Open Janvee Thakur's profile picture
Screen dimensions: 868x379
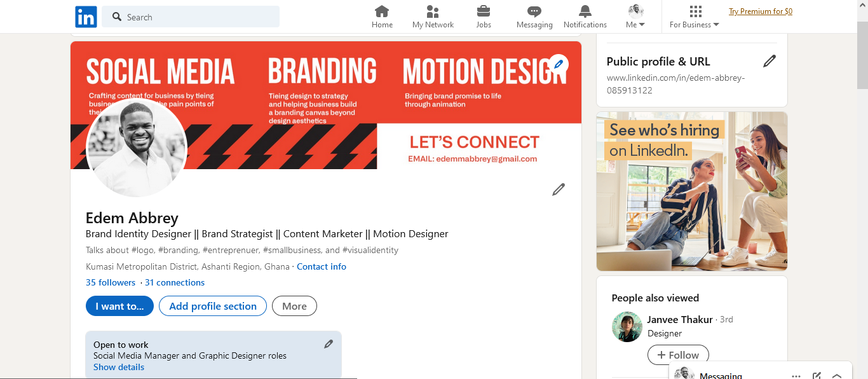[x=627, y=327]
